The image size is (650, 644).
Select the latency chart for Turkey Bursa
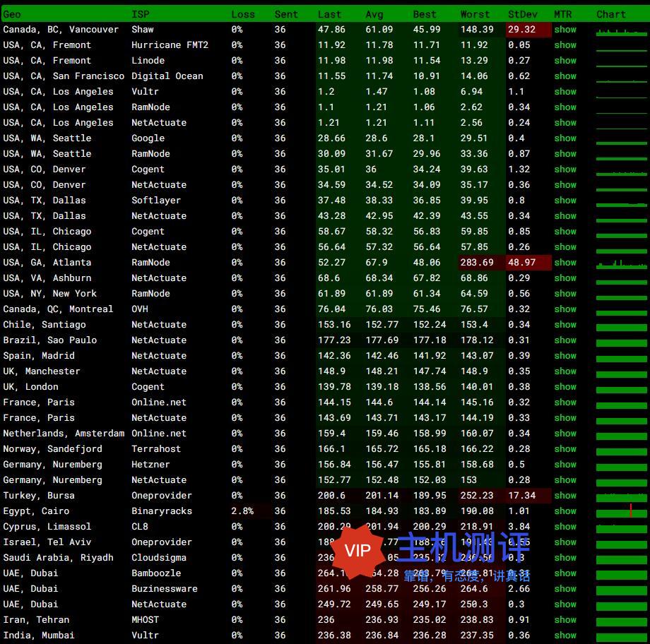coord(622,497)
